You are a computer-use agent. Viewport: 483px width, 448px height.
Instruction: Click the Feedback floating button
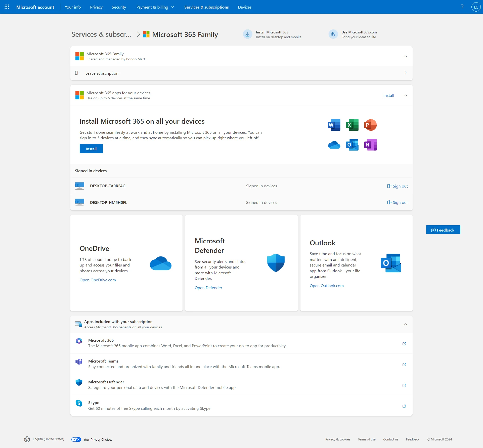coord(443,230)
